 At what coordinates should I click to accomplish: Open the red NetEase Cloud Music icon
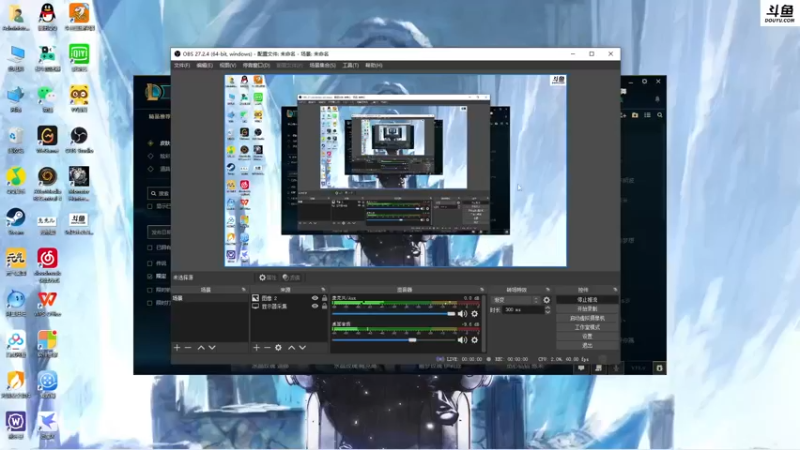point(47,265)
